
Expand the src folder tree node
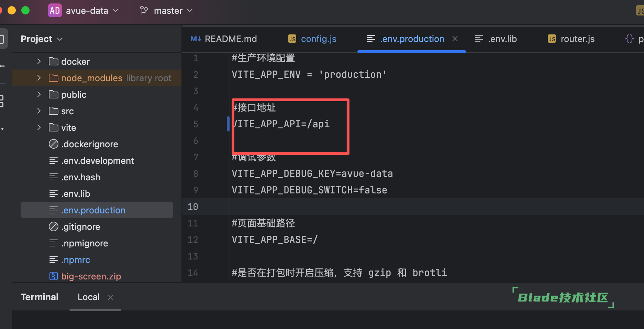click(x=39, y=111)
